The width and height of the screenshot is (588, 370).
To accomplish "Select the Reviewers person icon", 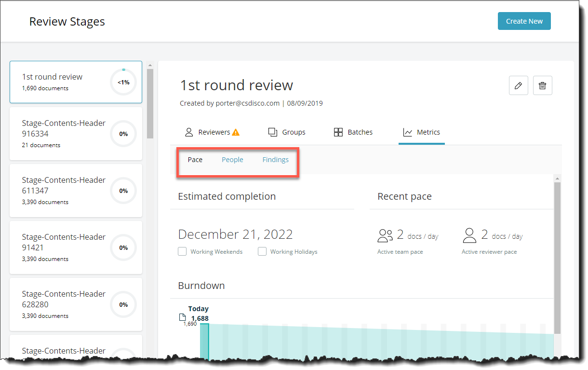I will [188, 132].
